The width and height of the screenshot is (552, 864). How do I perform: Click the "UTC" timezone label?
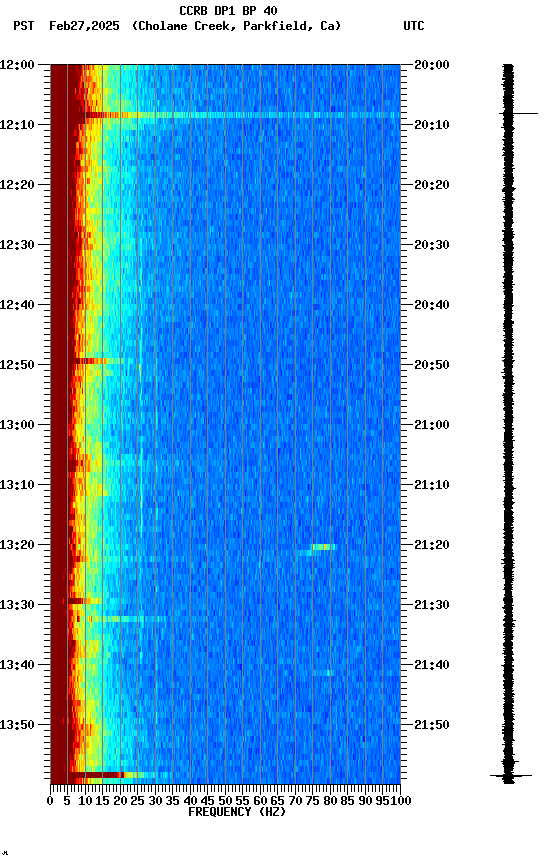click(x=414, y=26)
